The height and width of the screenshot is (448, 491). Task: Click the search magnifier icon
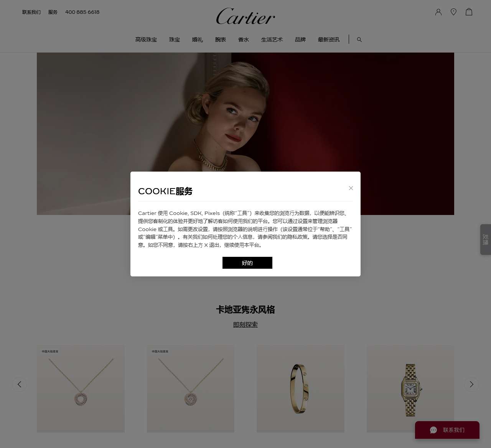pyautogui.click(x=359, y=40)
